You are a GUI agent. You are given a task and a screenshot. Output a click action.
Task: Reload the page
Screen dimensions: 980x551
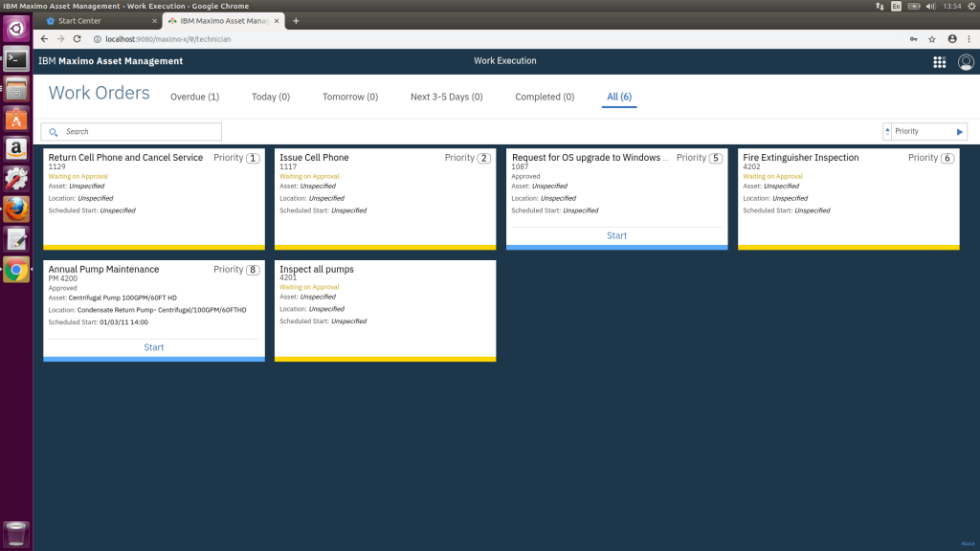pos(77,38)
